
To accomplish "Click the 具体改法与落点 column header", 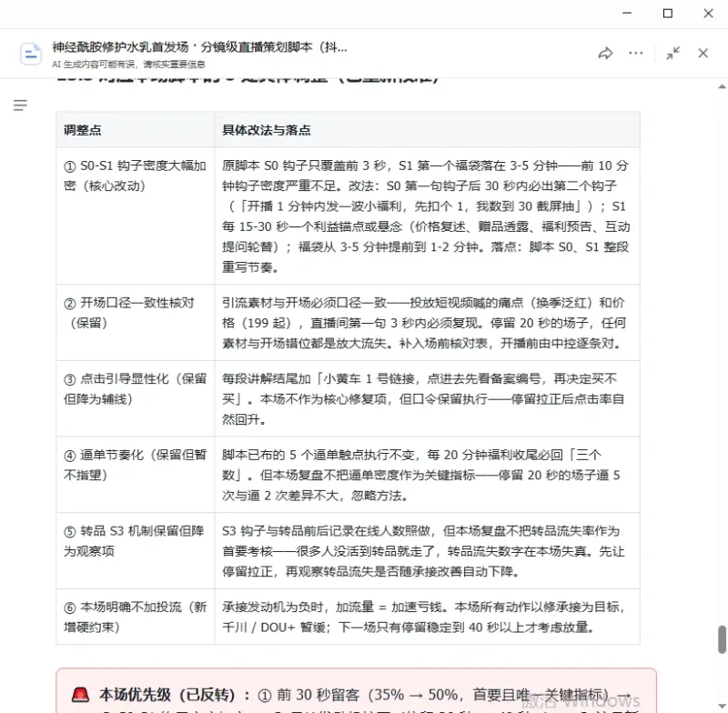I will pyautogui.click(x=427, y=130).
